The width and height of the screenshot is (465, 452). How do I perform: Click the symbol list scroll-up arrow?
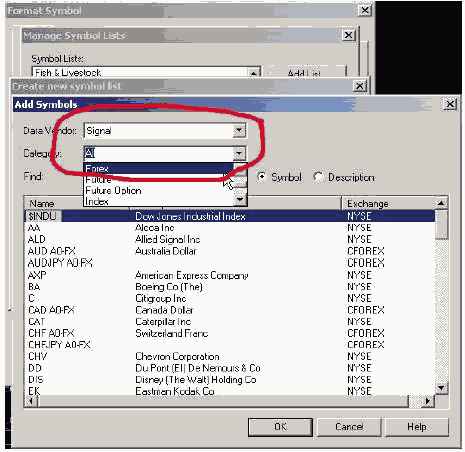coord(441,203)
